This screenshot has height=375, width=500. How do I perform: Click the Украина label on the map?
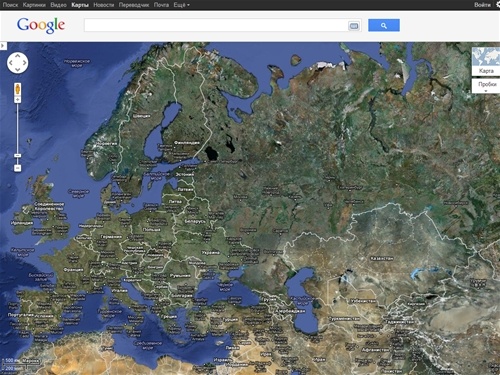point(211,253)
